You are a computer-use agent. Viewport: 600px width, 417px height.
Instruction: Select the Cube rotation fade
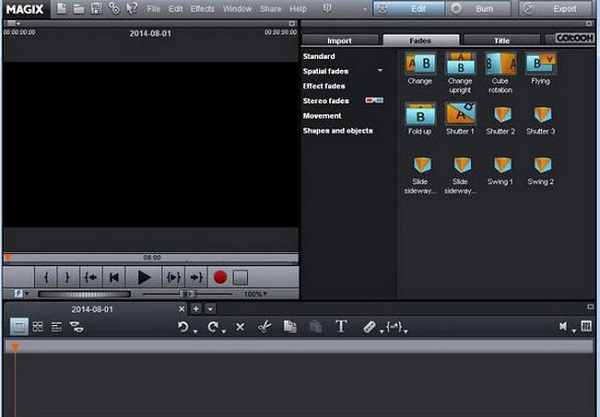(500, 65)
